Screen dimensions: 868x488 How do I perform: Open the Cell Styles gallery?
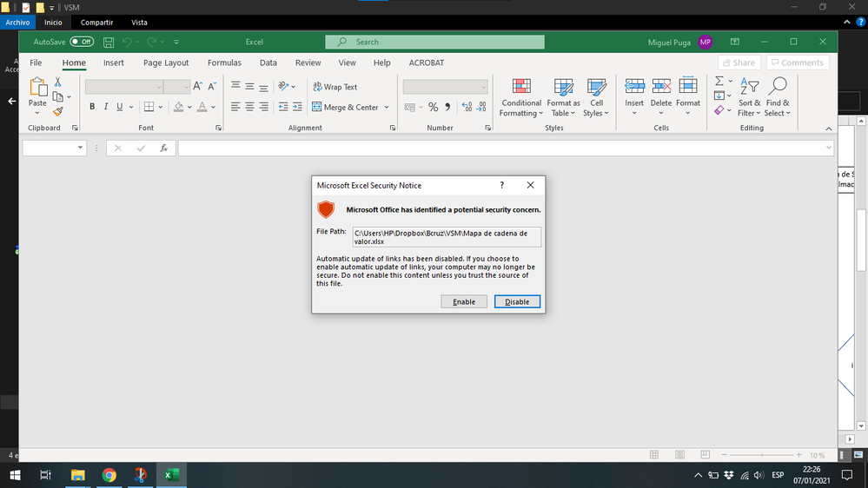coord(596,97)
